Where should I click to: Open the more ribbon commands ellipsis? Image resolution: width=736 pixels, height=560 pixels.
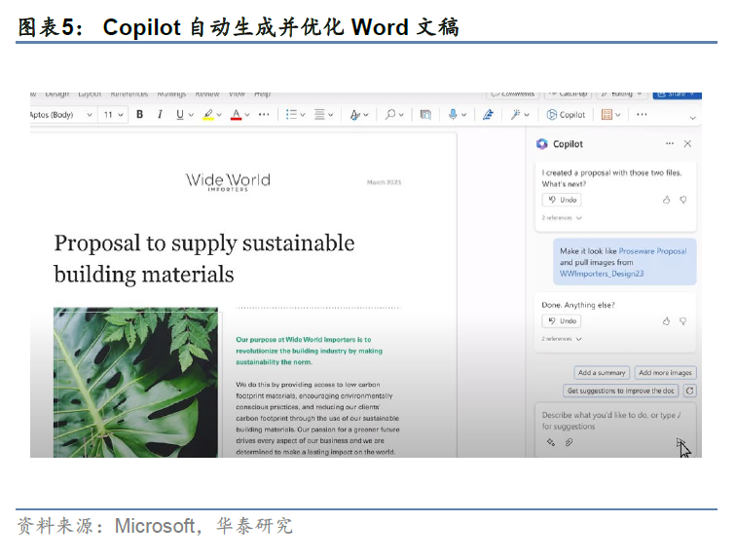[642, 114]
